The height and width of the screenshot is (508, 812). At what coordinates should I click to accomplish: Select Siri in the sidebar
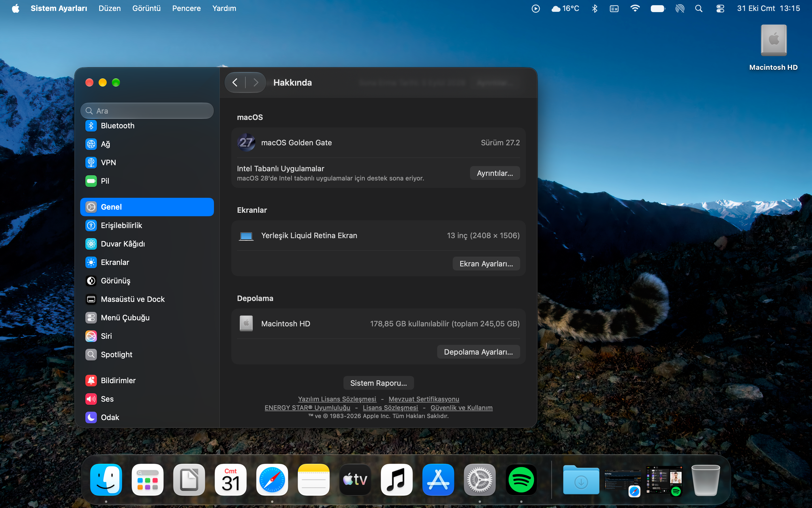click(x=147, y=336)
